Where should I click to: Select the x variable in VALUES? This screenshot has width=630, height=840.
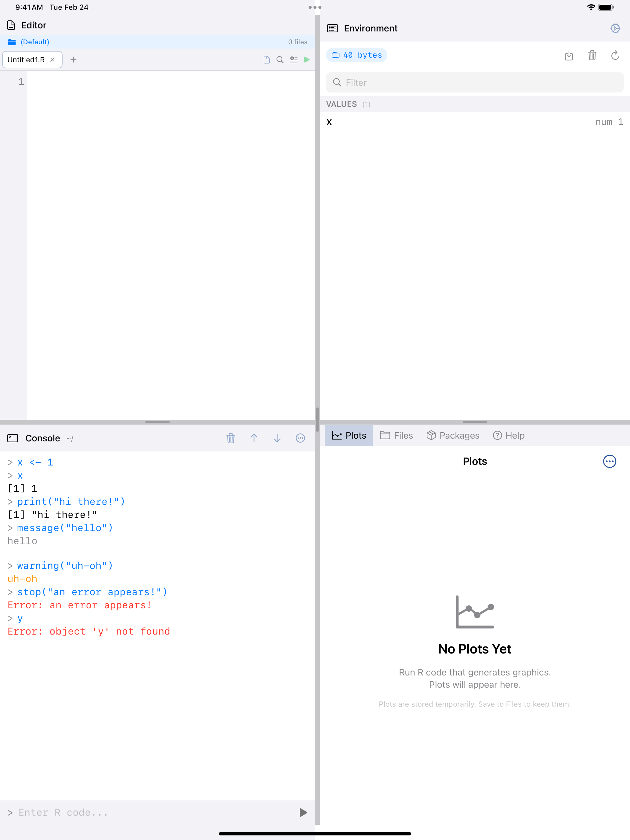329,121
